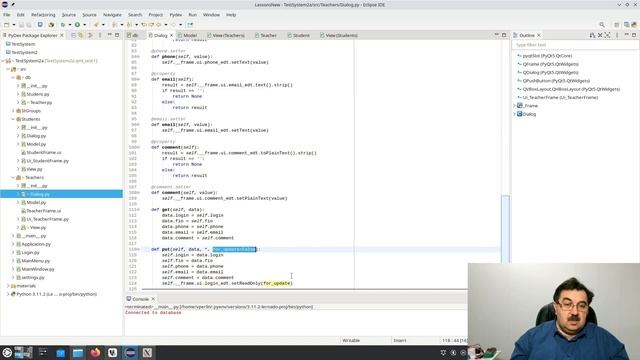Viewport: 640px width, 360px height.
Task: Collapse the src folder in tree
Action: click(8, 69)
